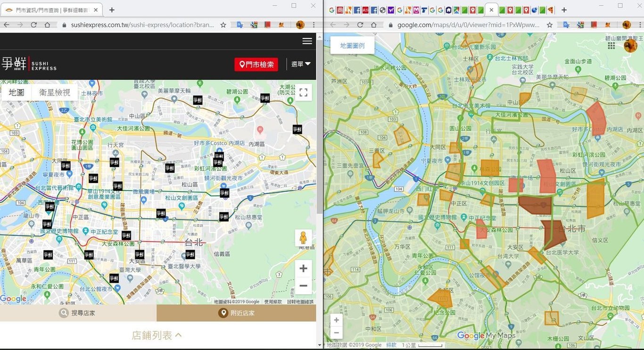Go back in the Sushi Express window
The height and width of the screenshot is (350, 644).
click(x=7, y=25)
